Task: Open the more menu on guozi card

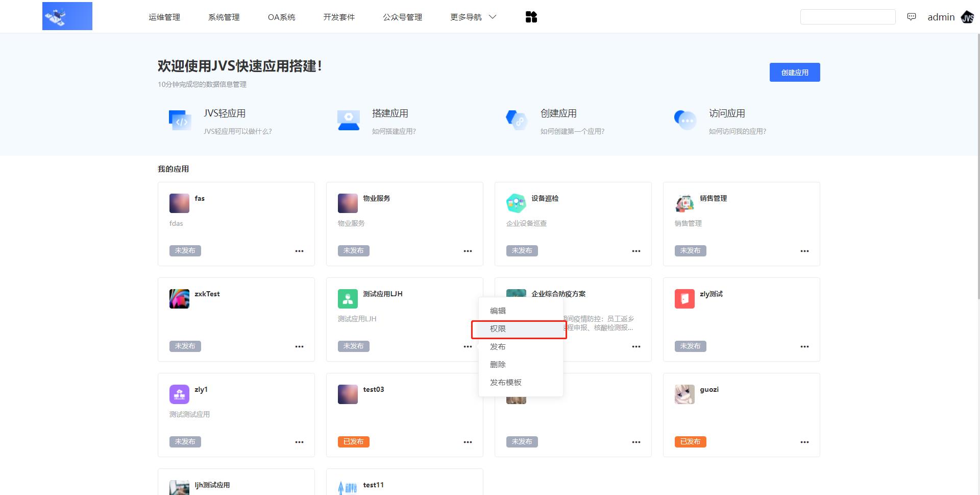Action: tap(805, 442)
